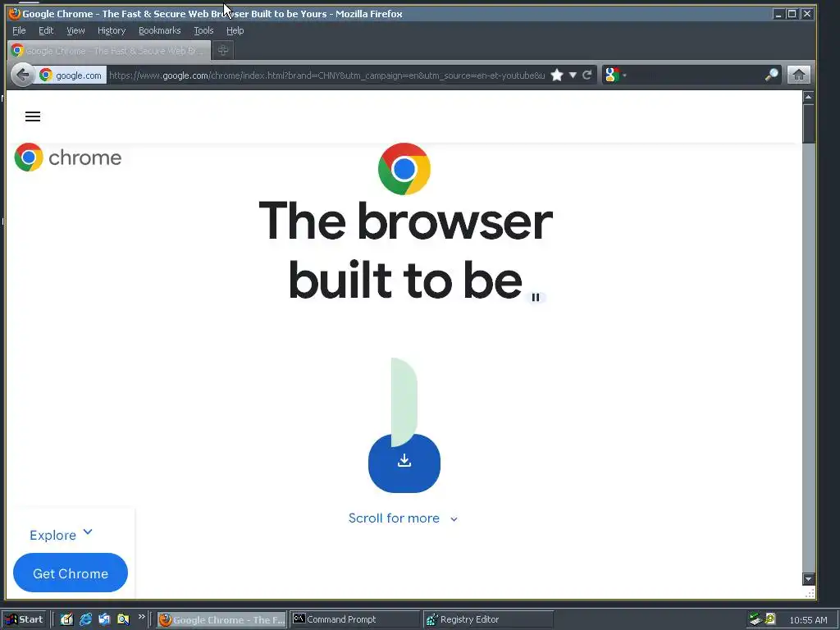Open the History menu

coord(112,30)
